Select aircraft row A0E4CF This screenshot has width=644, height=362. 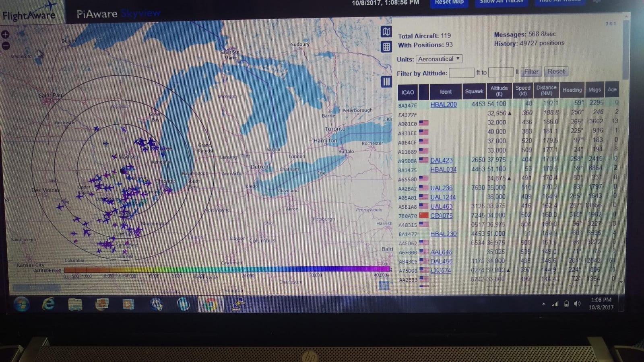[509, 142]
